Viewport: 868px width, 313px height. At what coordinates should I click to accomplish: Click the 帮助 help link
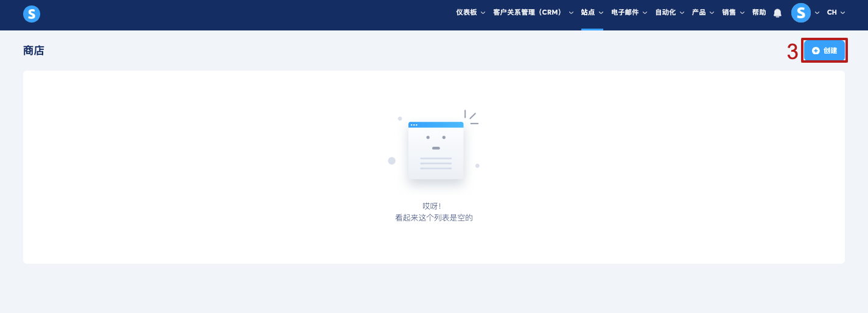pyautogui.click(x=759, y=12)
